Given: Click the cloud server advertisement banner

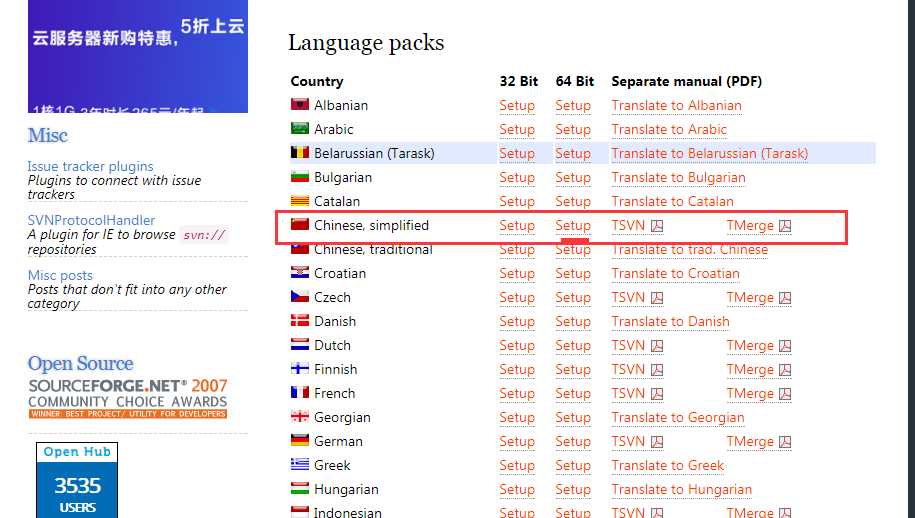Looking at the screenshot, I should click(138, 56).
